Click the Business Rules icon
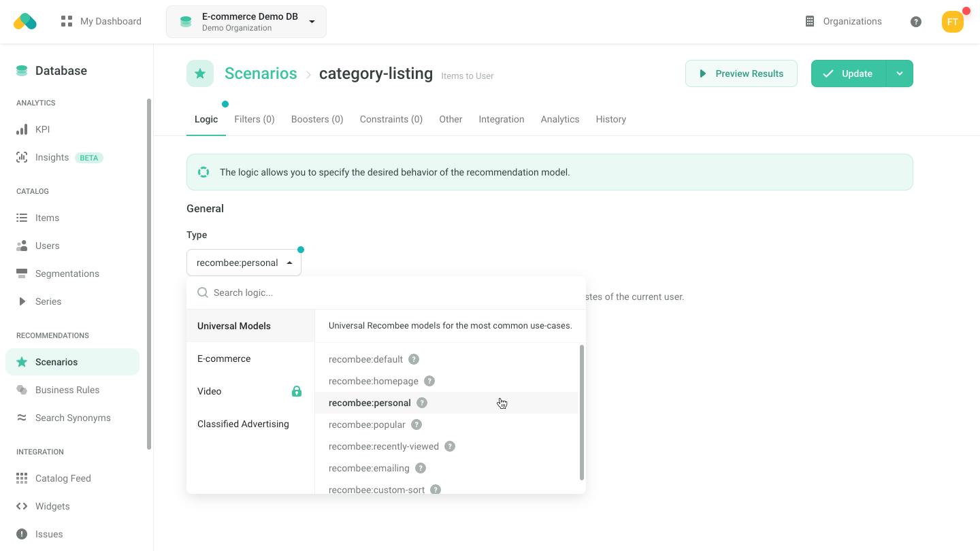This screenshot has height=551, width=980. [x=22, y=390]
